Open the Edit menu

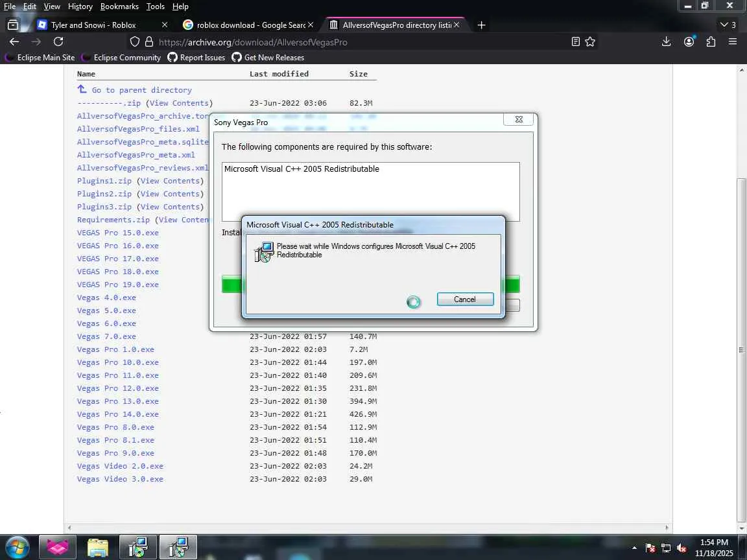click(30, 6)
